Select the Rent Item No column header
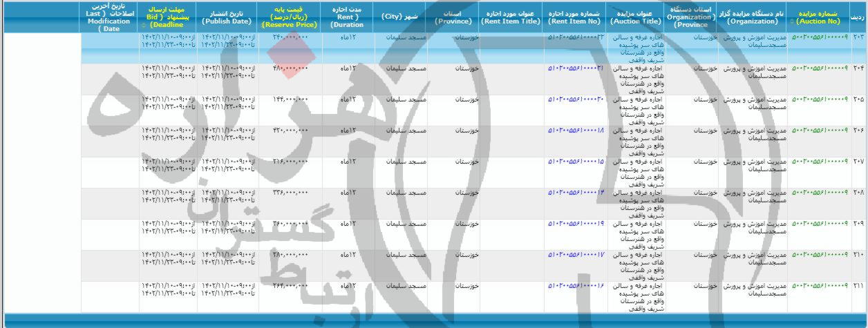Screen dimensions: 868x328 576,17
